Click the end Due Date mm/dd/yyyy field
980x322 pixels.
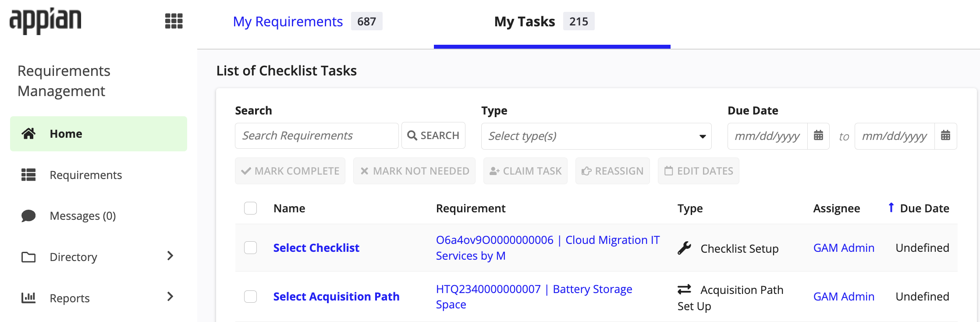pos(895,136)
